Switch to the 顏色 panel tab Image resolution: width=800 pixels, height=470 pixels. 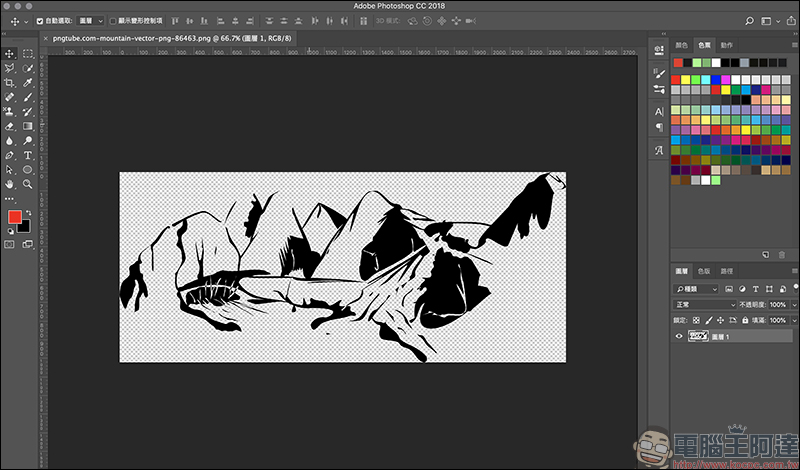point(682,45)
